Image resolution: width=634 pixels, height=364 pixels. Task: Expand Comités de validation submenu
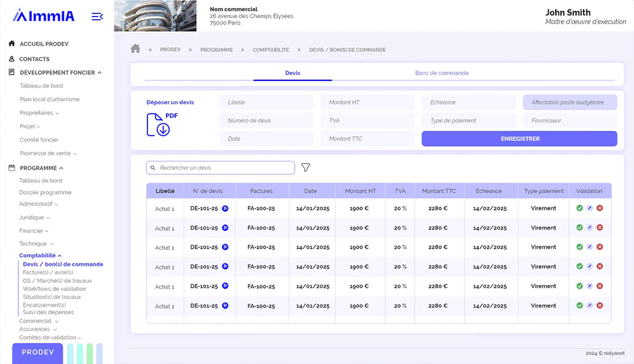79,338
